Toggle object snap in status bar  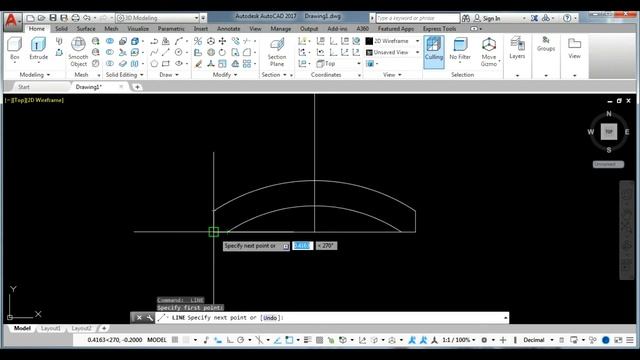tap(289, 340)
